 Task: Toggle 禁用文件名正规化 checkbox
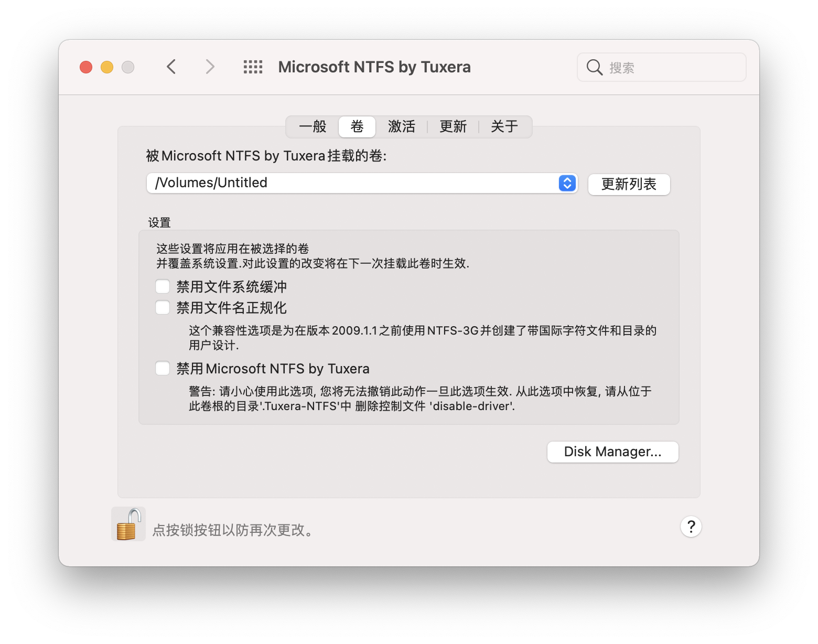[163, 307]
